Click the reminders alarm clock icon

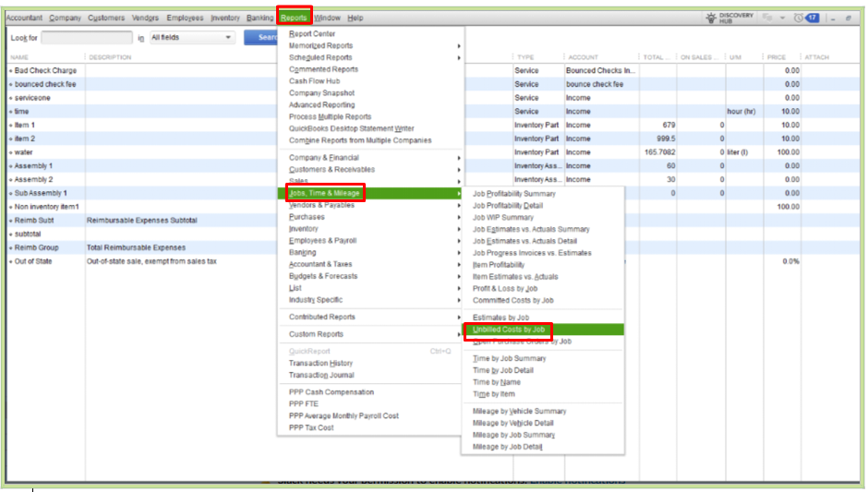click(798, 18)
